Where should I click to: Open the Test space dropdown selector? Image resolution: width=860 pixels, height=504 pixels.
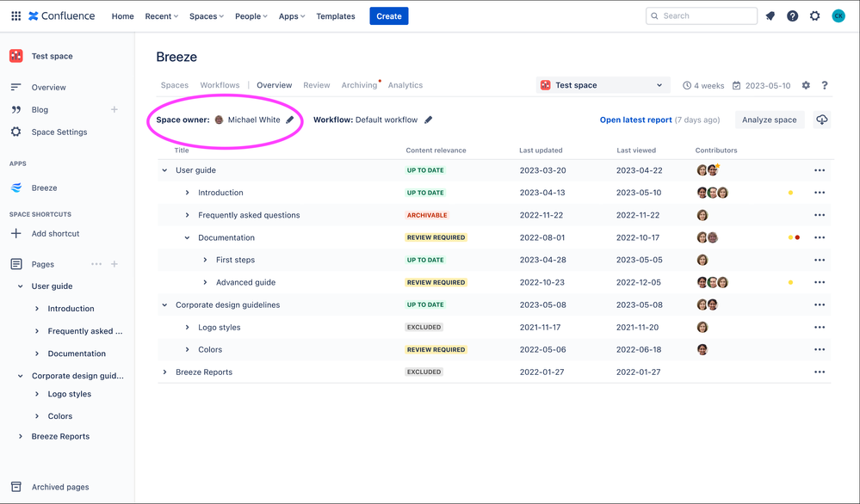tap(603, 85)
